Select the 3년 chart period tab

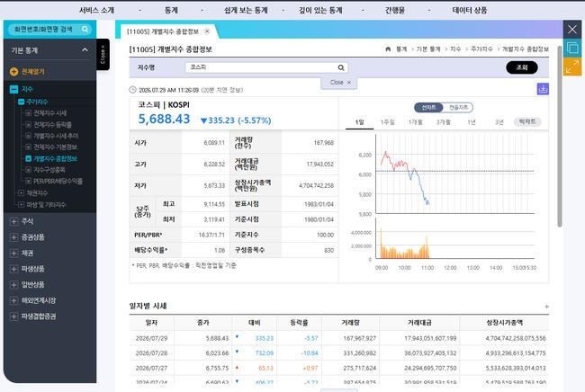(499, 122)
